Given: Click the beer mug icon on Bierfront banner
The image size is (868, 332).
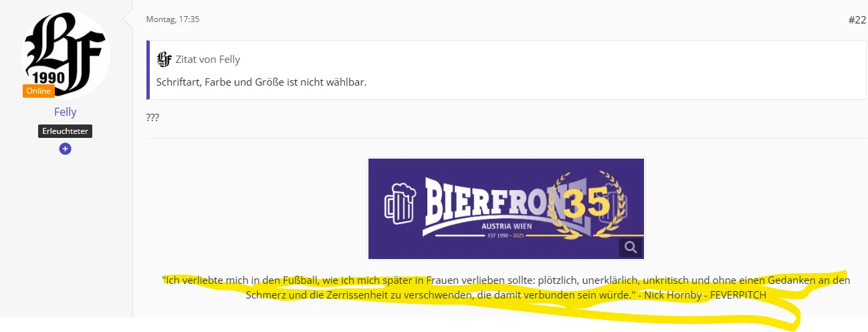Looking at the screenshot, I should click(x=398, y=200).
